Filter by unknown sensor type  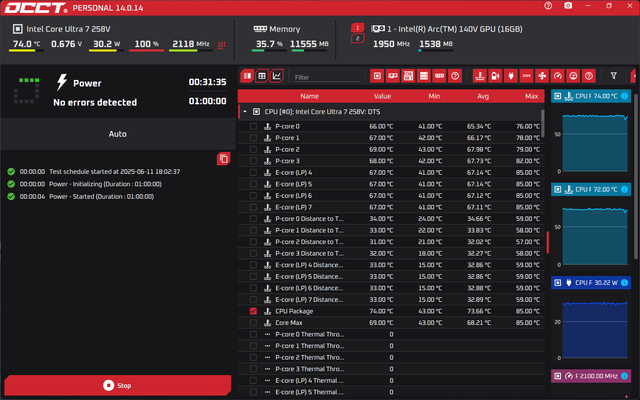tap(589, 76)
